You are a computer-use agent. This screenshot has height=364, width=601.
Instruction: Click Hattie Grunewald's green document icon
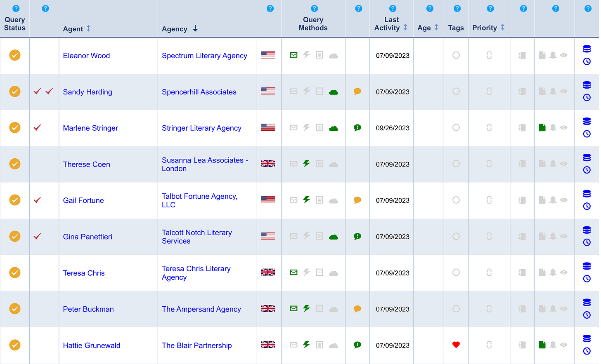coord(542,345)
